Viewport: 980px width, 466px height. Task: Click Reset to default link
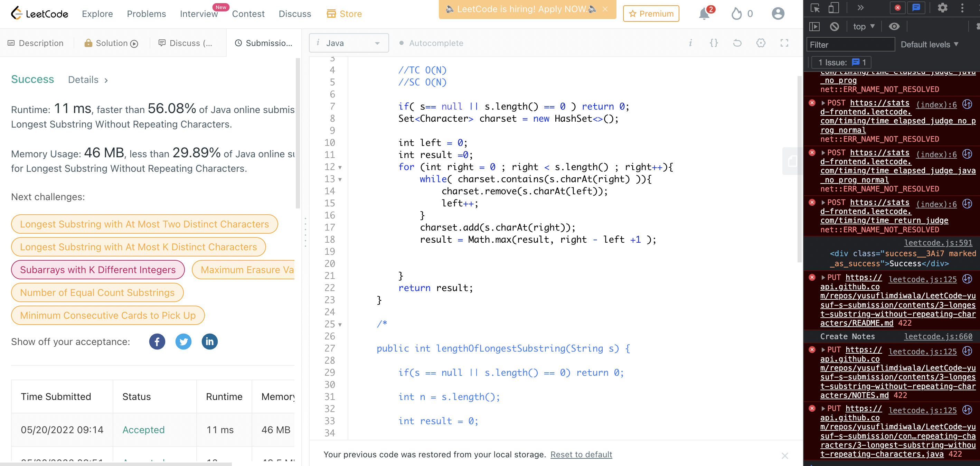pos(581,454)
